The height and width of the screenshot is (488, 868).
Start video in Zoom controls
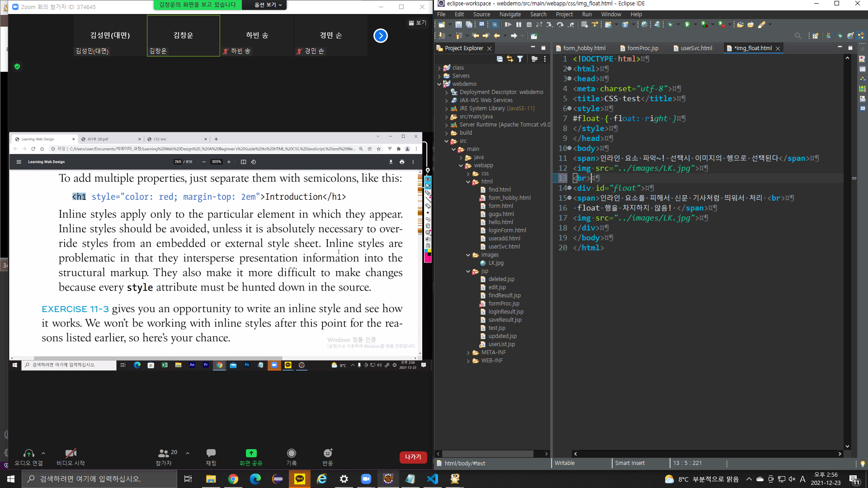point(71,456)
